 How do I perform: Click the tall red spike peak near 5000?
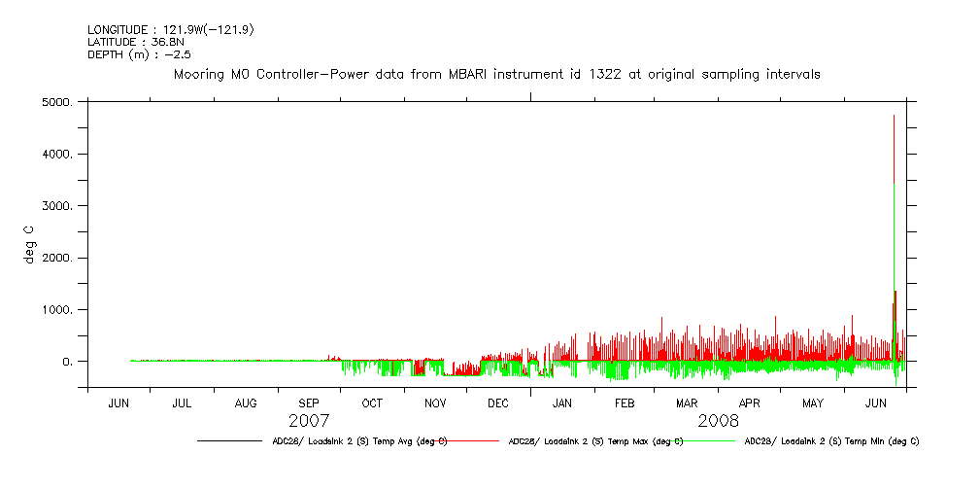[x=894, y=117]
